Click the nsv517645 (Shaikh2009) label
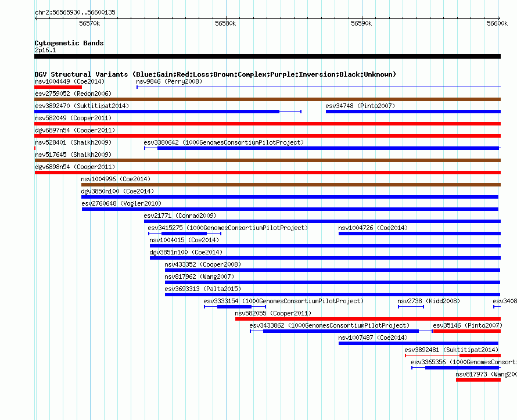Viewport: 517px width, 420px height. (73, 155)
